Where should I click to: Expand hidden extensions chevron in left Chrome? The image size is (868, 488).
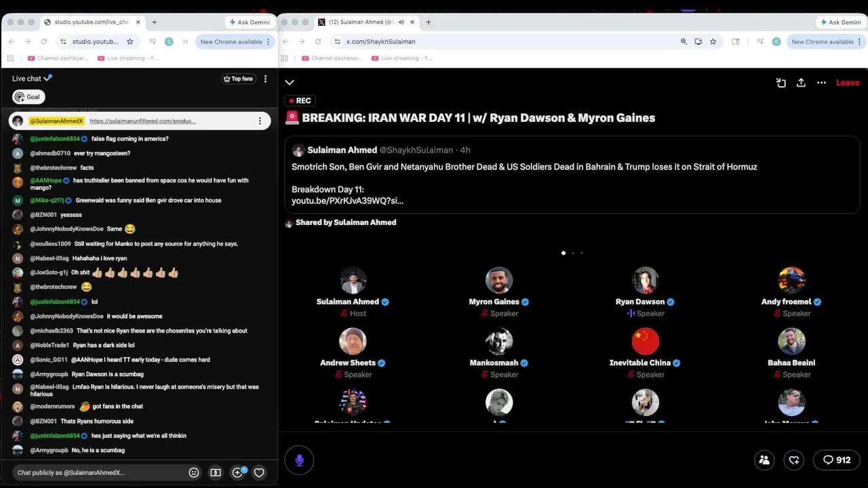click(186, 41)
